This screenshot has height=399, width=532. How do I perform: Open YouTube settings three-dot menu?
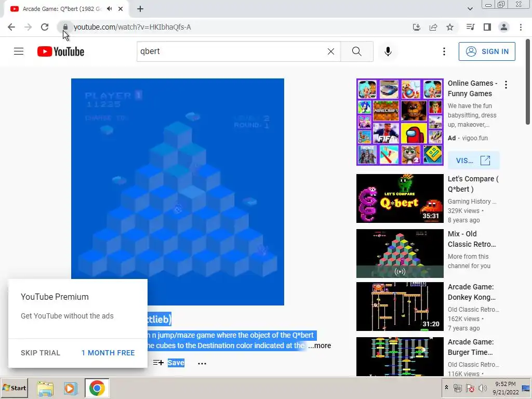click(x=444, y=51)
